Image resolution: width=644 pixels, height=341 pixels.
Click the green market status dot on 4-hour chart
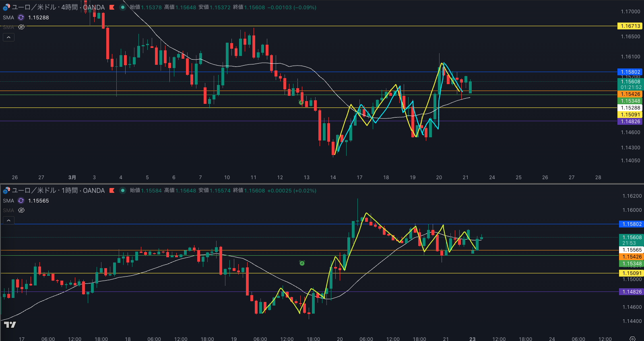tap(123, 7)
